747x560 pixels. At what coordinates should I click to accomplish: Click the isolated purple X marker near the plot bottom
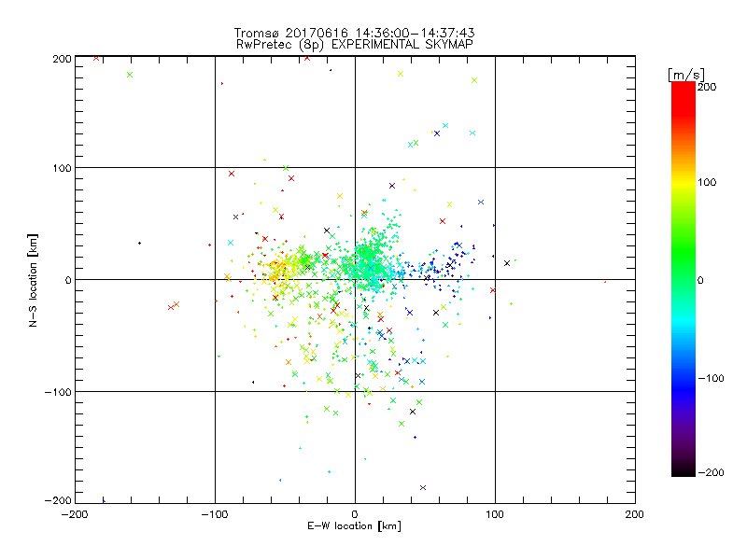[423, 487]
